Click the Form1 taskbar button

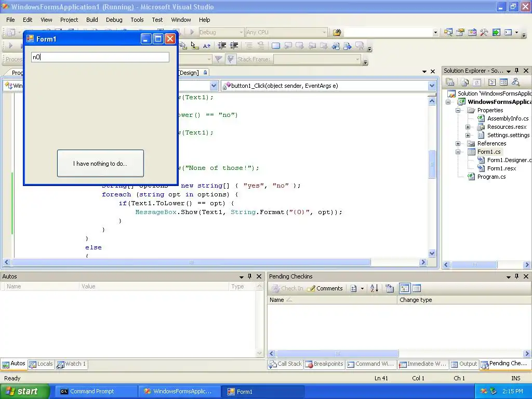[262, 392]
